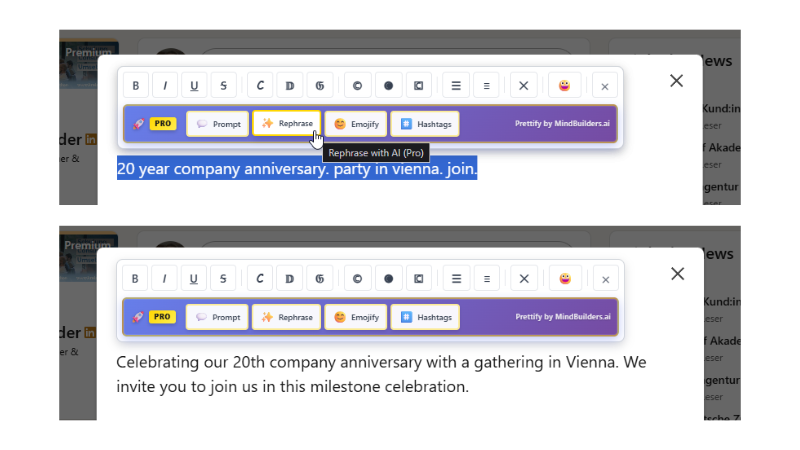Open emoji picker above the highlighted text

pyautogui.click(x=565, y=85)
